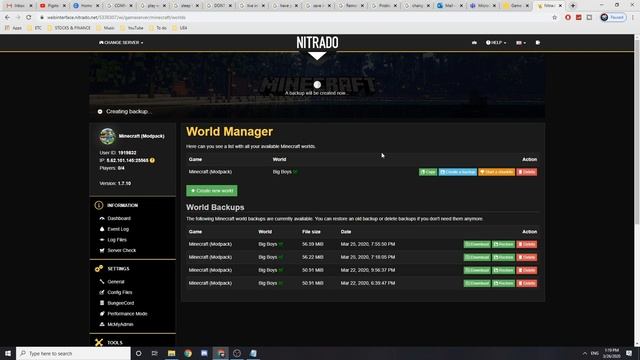Download the Mar 22 6:39:47 PM backup
640x360 pixels.
[477, 283]
